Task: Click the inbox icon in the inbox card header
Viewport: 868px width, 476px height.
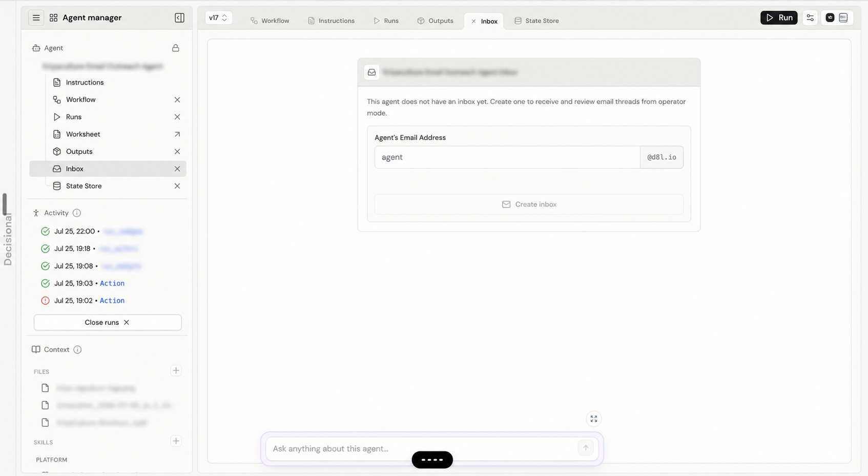Action: pyautogui.click(x=372, y=72)
